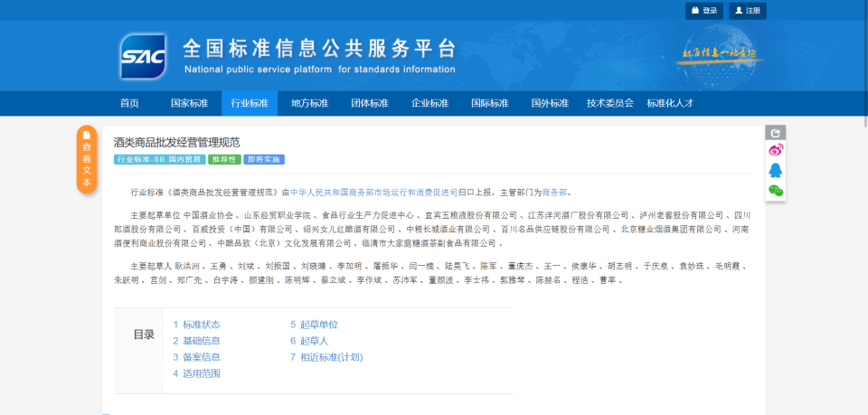
Task: Click drafting unit 泸州老窖股份有限公司
Action: point(681,215)
